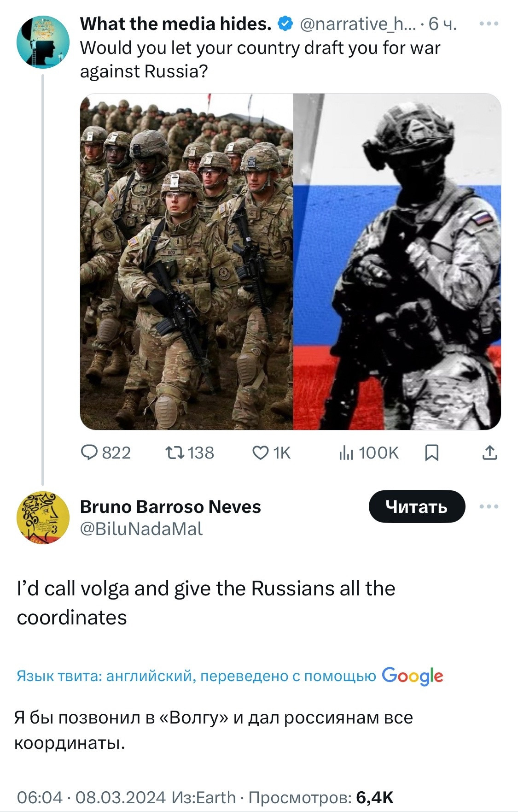518x812 pixels.
Task: Share the original tweet via share icon
Action: point(489,453)
